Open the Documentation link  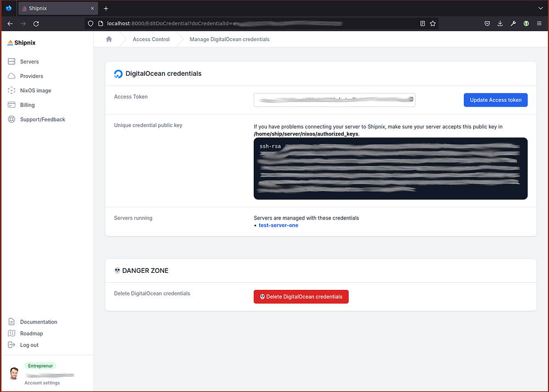click(38, 322)
